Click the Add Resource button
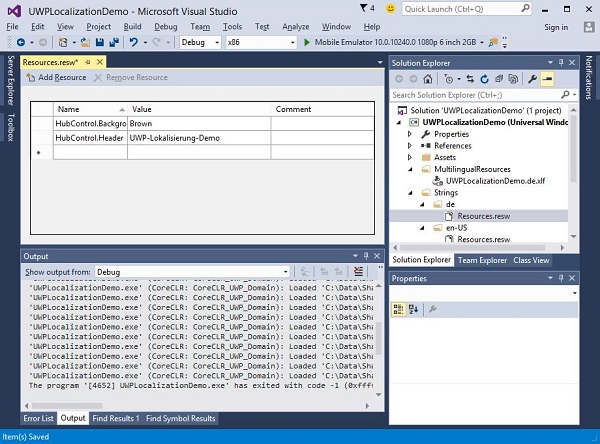Image resolution: width=600 pixels, height=444 pixels. (x=55, y=77)
